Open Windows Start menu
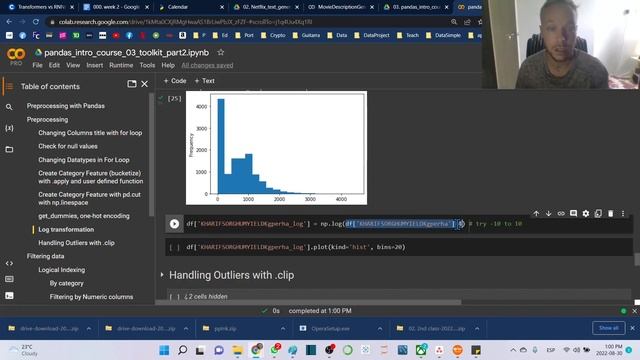This screenshot has width=640, height=360. pyautogui.click(x=164, y=350)
